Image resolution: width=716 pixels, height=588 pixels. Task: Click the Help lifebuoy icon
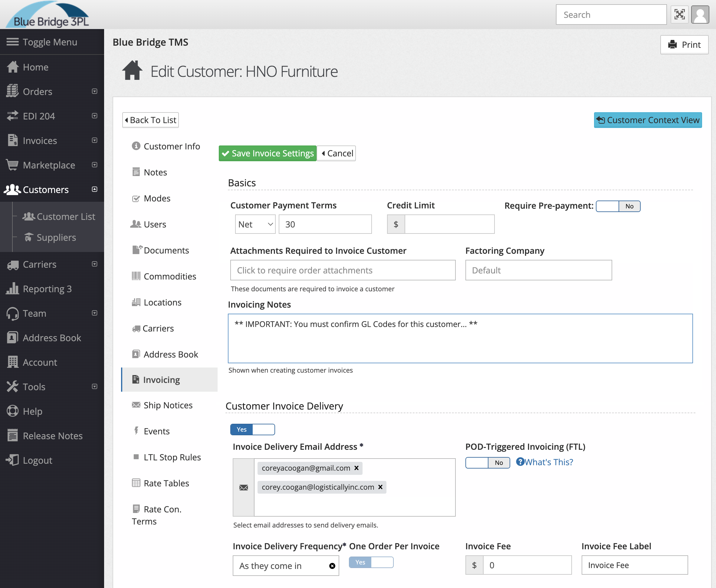click(12, 411)
